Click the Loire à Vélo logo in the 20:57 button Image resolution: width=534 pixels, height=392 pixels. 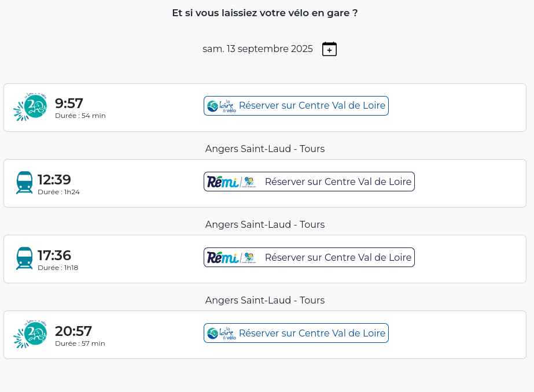click(222, 334)
